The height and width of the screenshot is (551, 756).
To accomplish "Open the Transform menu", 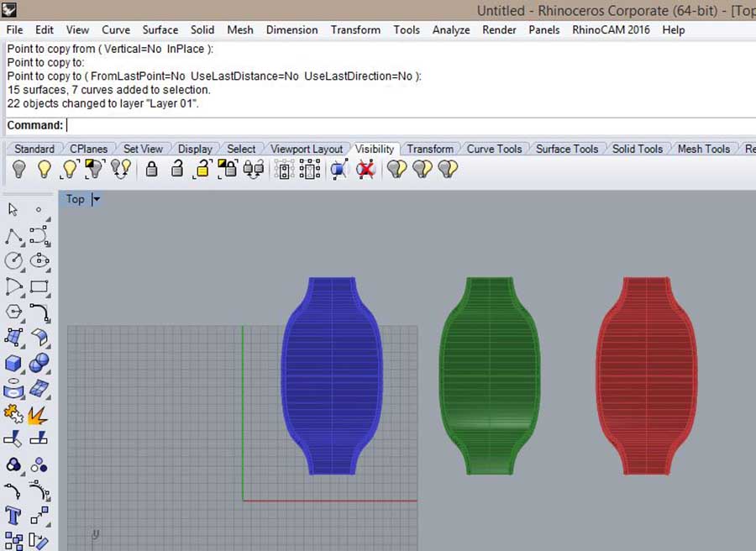I will 355,30.
